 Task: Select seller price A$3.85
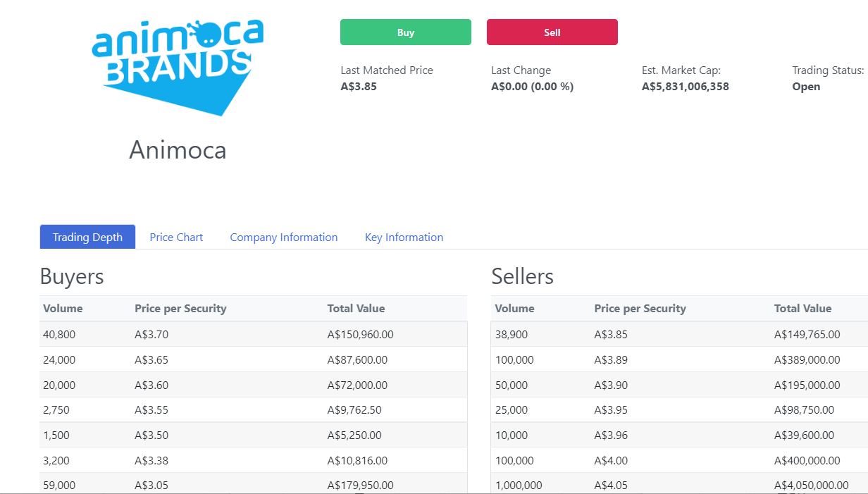[x=611, y=335]
